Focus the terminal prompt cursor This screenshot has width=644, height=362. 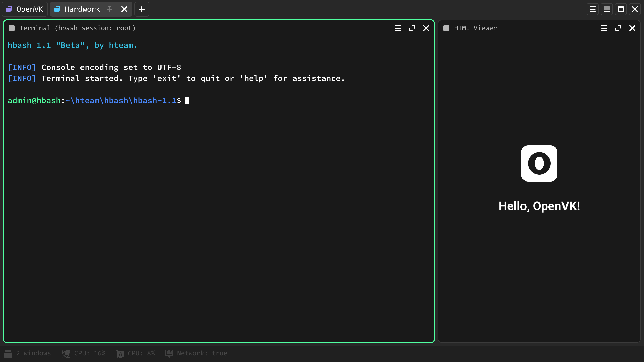point(187,101)
